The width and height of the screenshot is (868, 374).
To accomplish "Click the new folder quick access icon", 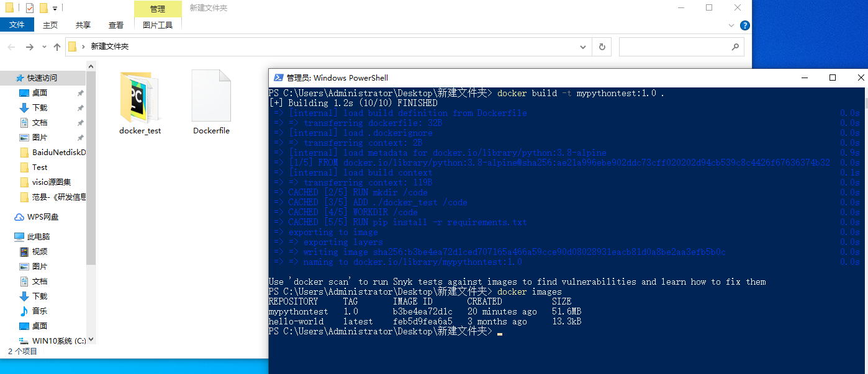I will [x=43, y=8].
